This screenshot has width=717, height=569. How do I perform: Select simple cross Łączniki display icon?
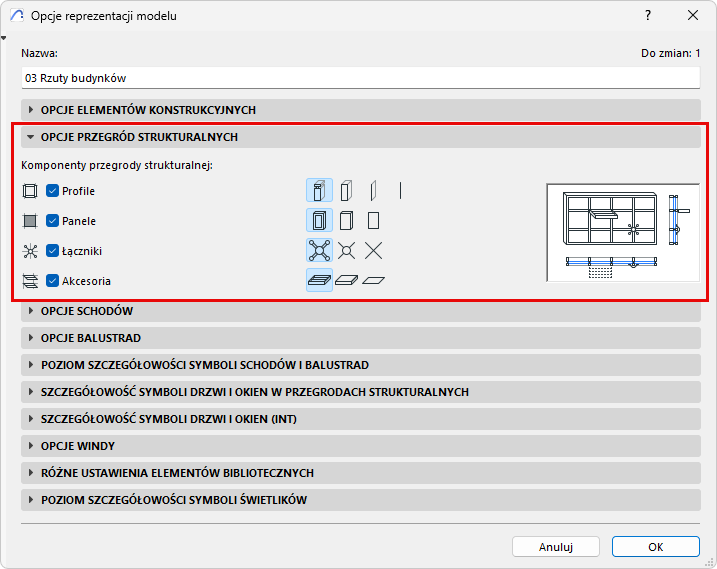[x=373, y=251]
